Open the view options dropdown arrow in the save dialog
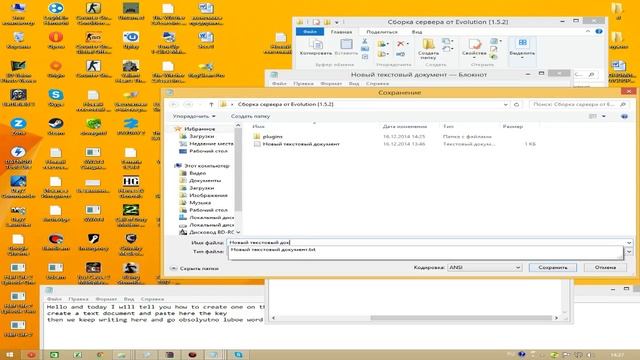 (604, 117)
